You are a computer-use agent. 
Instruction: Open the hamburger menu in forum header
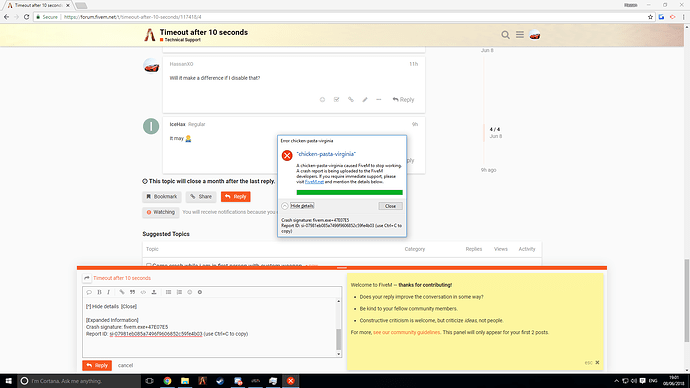520,35
